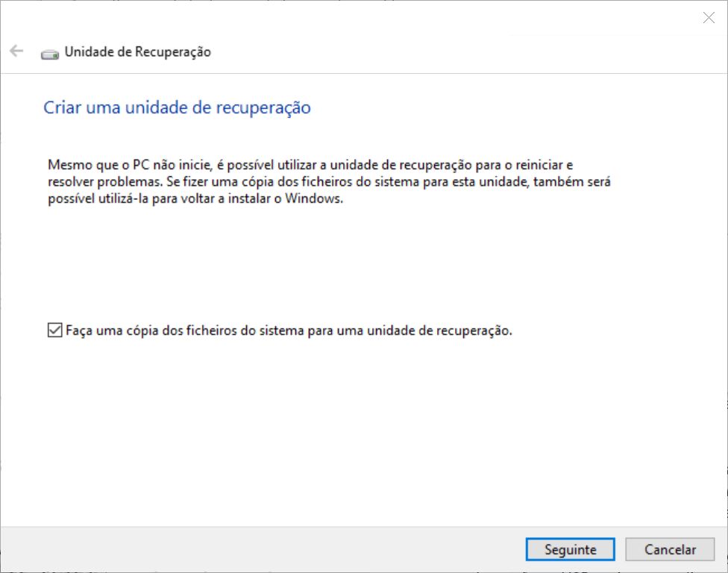Click the Seguinte button
Image resolution: width=728 pixels, height=573 pixels.
pyautogui.click(x=570, y=549)
